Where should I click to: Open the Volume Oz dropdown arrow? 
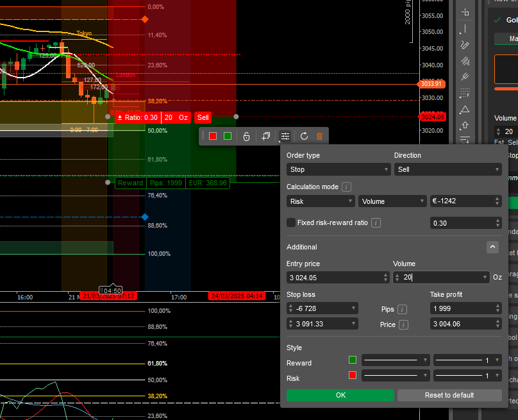point(485,277)
